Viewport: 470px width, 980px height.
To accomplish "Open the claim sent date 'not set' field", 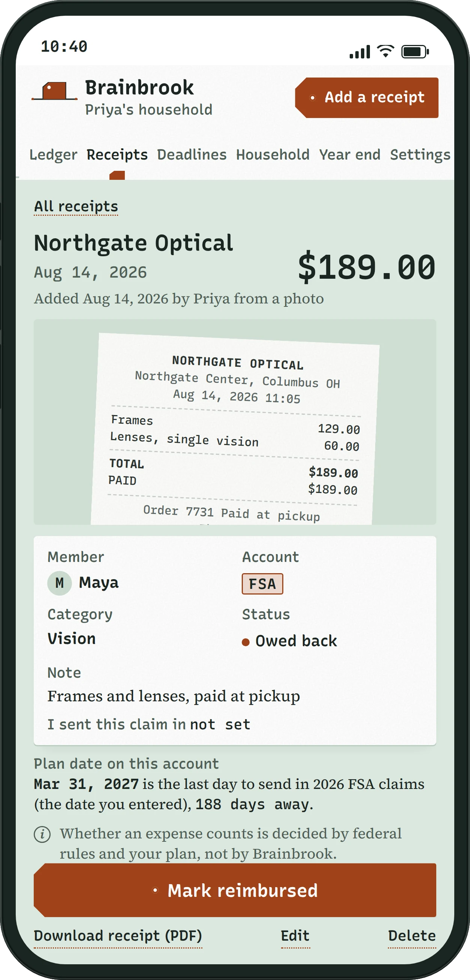I will coord(220,725).
